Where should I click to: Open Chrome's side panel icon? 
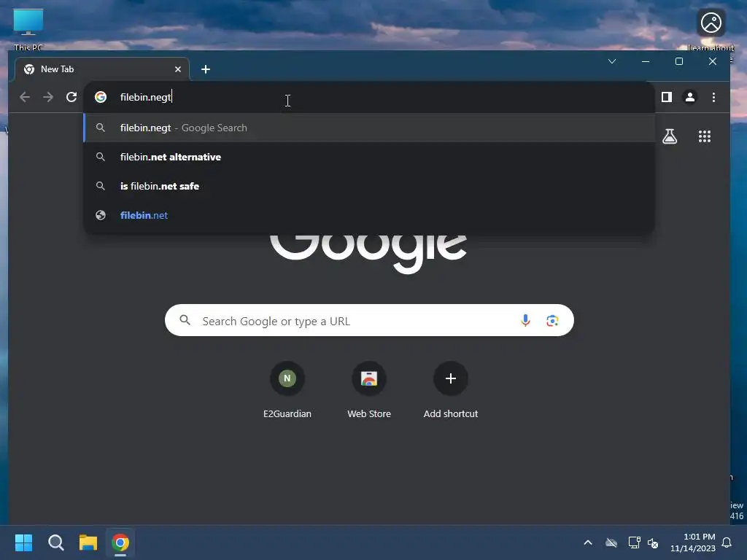tap(667, 97)
